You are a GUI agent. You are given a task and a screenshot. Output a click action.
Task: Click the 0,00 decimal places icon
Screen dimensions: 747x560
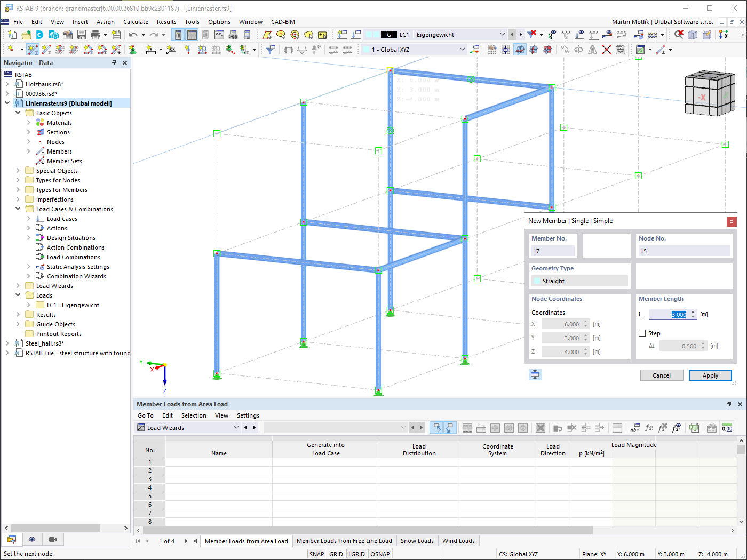[x=727, y=428]
